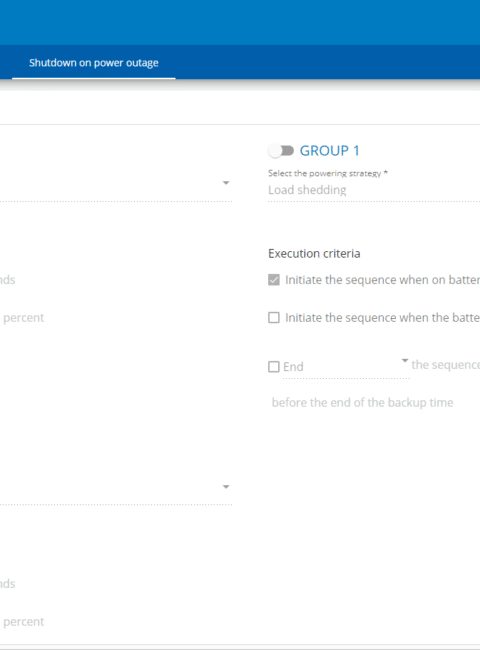Click the End dropdown field text
480x650 pixels.
293,367
